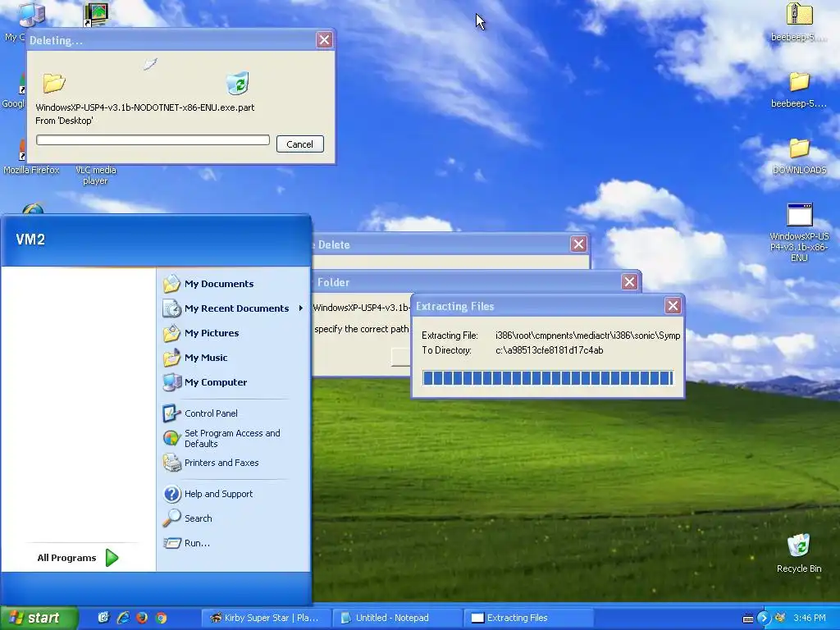Click the keyboard icon in system tray
Image resolution: width=840 pixels, height=630 pixels.
tap(748, 619)
